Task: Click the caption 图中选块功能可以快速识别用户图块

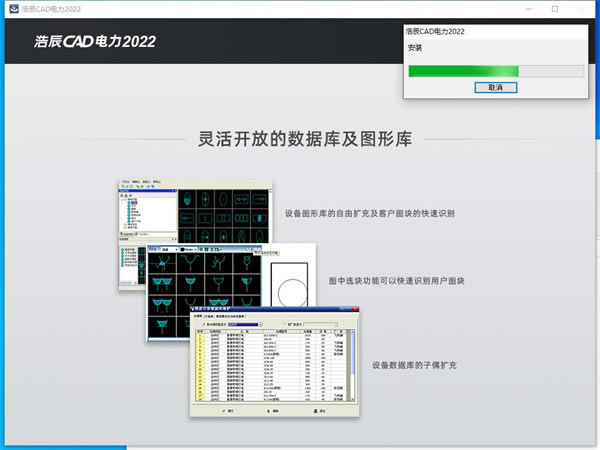Action: [396, 281]
